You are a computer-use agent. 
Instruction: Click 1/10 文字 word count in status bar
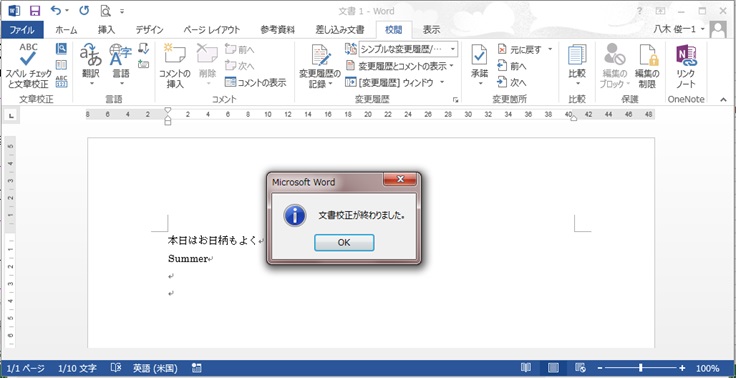[x=77, y=368]
